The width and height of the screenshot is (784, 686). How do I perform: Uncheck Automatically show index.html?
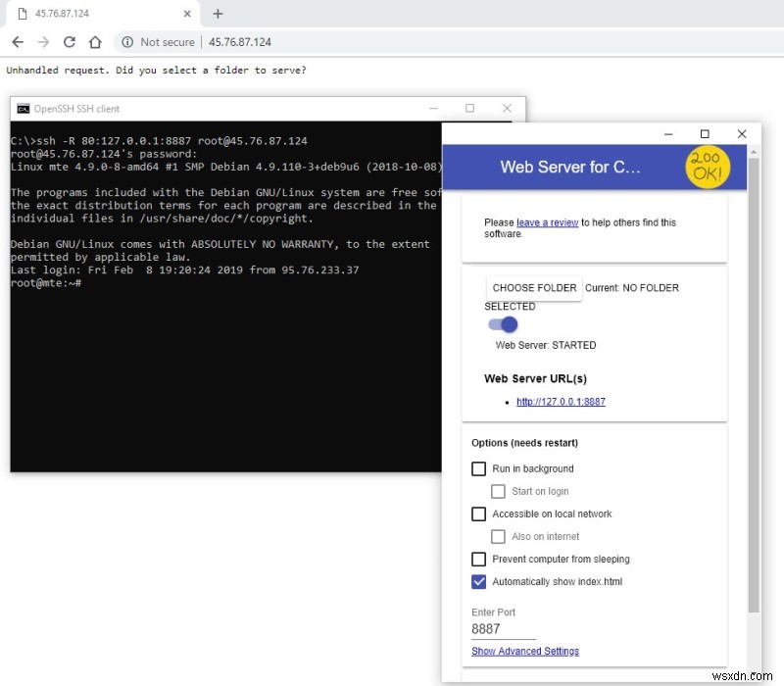click(x=479, y=581)
